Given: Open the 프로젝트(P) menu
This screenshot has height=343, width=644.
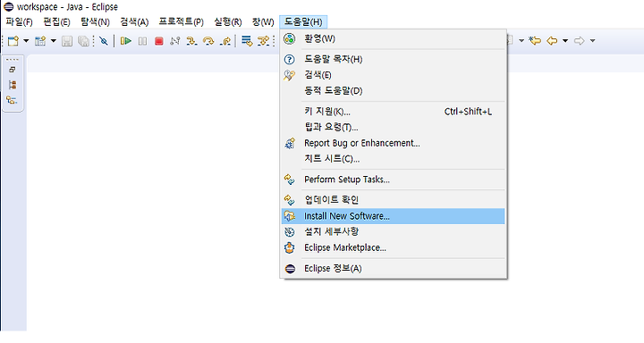Looking at the screenshot, I should pyautogui.click(x=181, y=21).
